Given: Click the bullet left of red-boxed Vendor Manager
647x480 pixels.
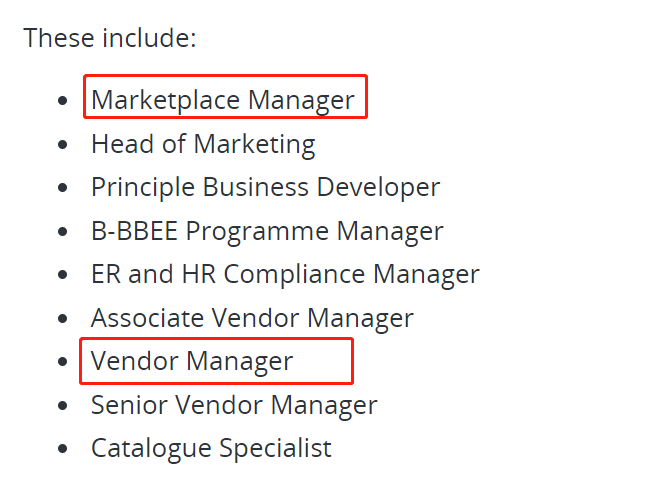Looking at the screenshot, I should click(64, 362).
